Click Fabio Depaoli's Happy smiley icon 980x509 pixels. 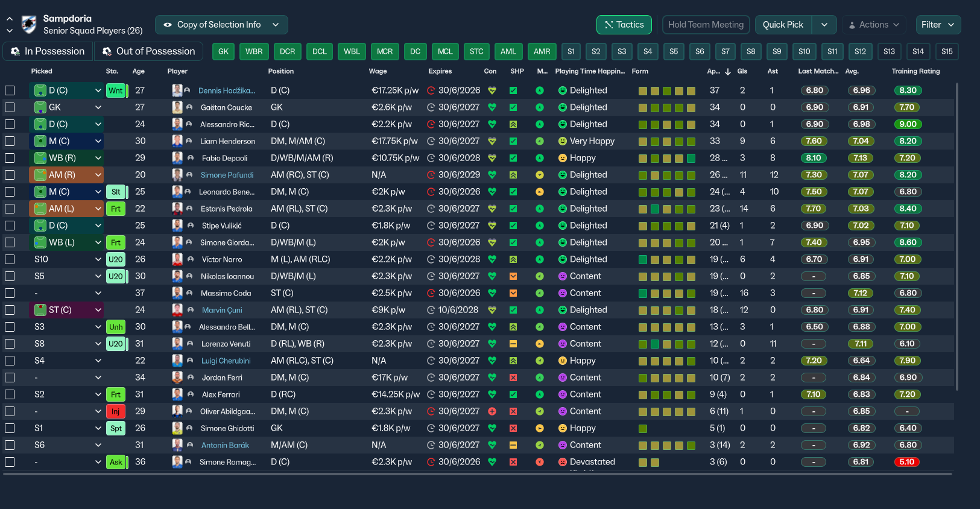click(562, 158)
